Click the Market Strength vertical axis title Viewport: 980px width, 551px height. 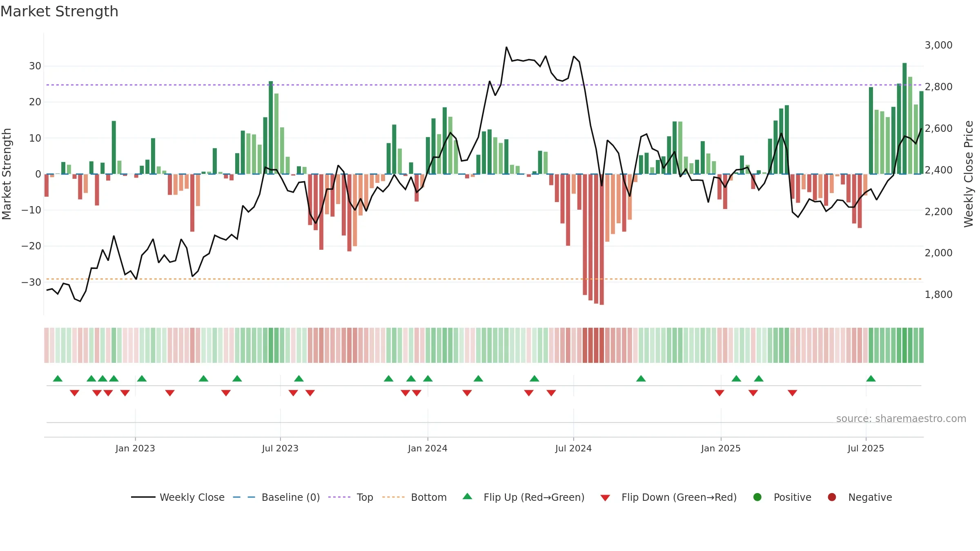click(x=7, y=174)
